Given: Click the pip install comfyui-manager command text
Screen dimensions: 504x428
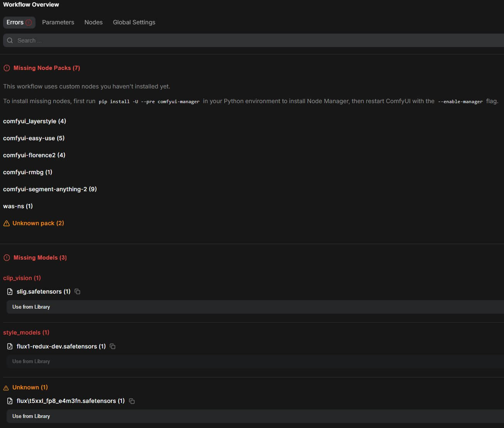Looking at the screenshot, I should tap(149, 102).
